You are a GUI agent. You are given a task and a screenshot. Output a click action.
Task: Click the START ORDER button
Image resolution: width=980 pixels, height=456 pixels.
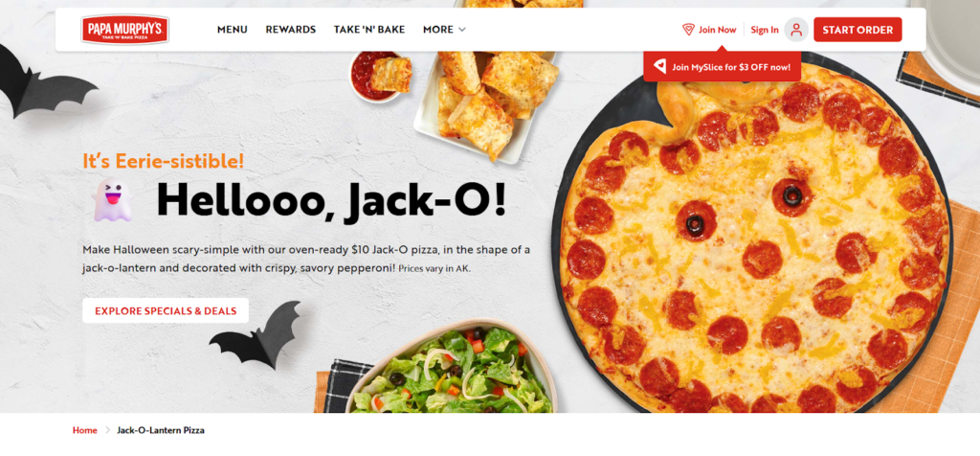point(857,30)
